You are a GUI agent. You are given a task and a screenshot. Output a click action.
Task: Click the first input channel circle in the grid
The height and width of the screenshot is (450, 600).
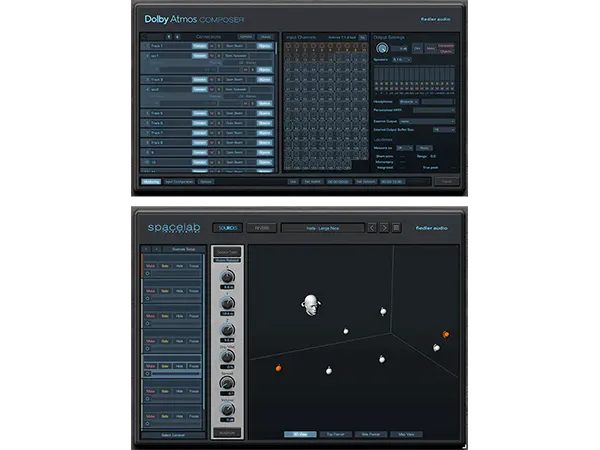coord(288,46)
